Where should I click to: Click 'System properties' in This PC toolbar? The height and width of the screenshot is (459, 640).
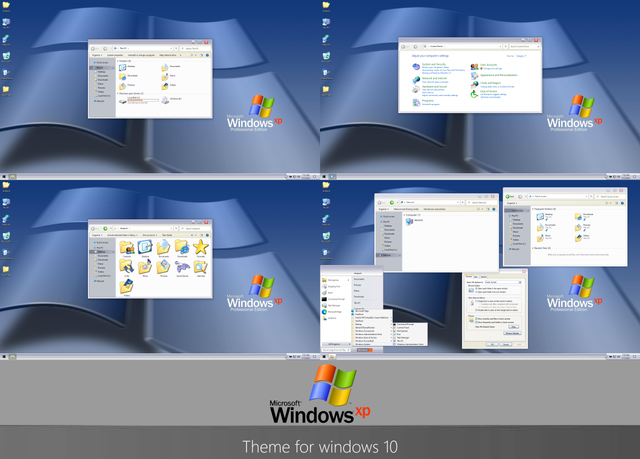[x=115, y=55]
